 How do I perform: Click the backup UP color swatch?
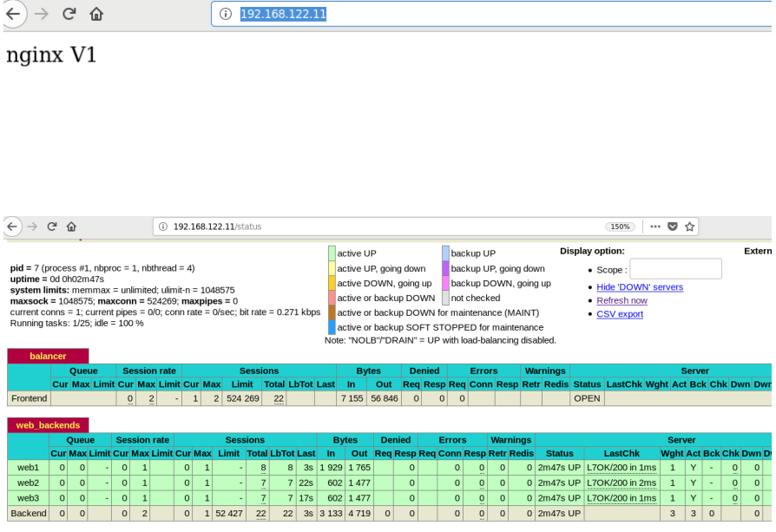tap(445, 253)
